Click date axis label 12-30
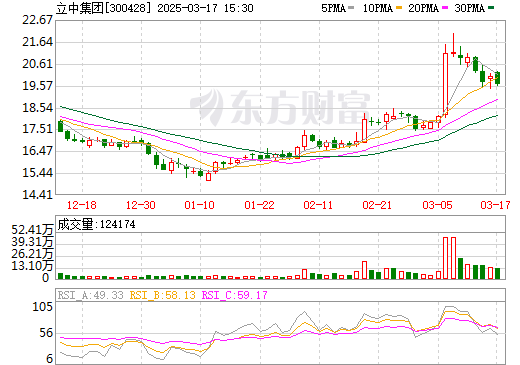The image size is (520, 365). click(x=141, y=205)
